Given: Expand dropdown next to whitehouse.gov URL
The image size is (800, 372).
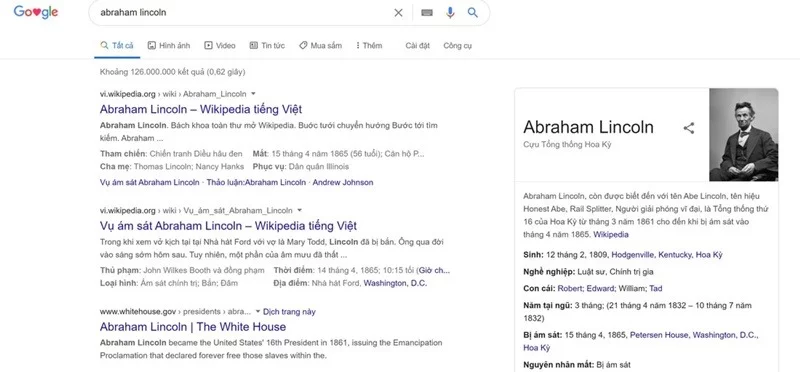Looking at the screenshot, I should (258, 311).
